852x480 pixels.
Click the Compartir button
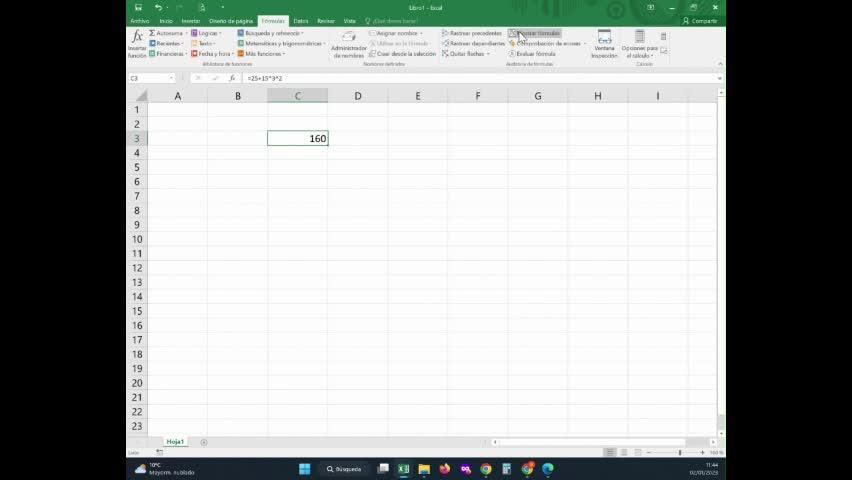click(700, 21)
